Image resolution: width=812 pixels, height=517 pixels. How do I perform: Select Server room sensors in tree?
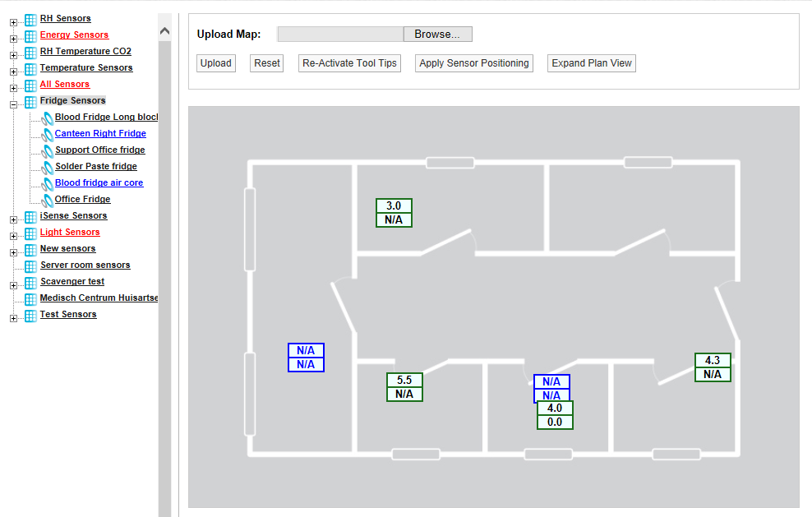85,265
